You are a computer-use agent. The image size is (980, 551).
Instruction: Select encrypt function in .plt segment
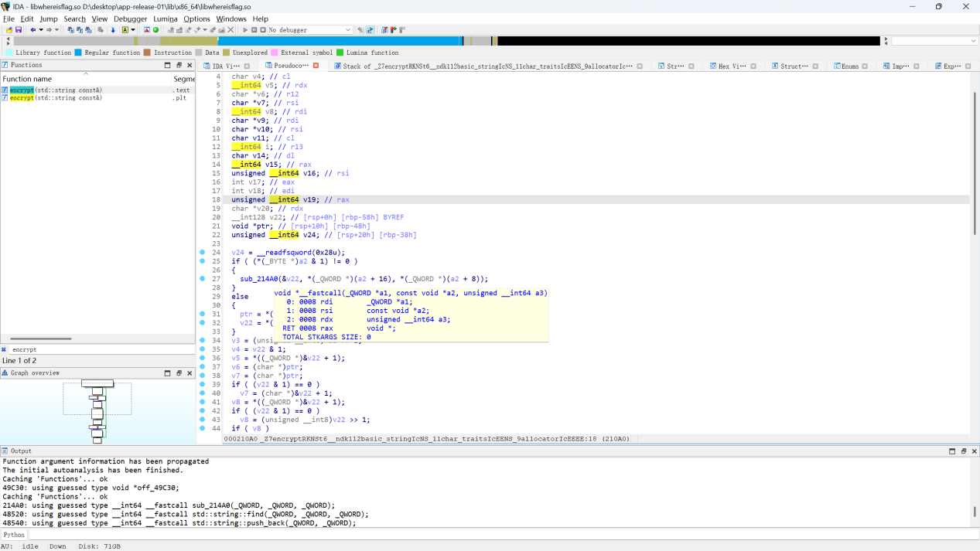click(x=97, y=98)
